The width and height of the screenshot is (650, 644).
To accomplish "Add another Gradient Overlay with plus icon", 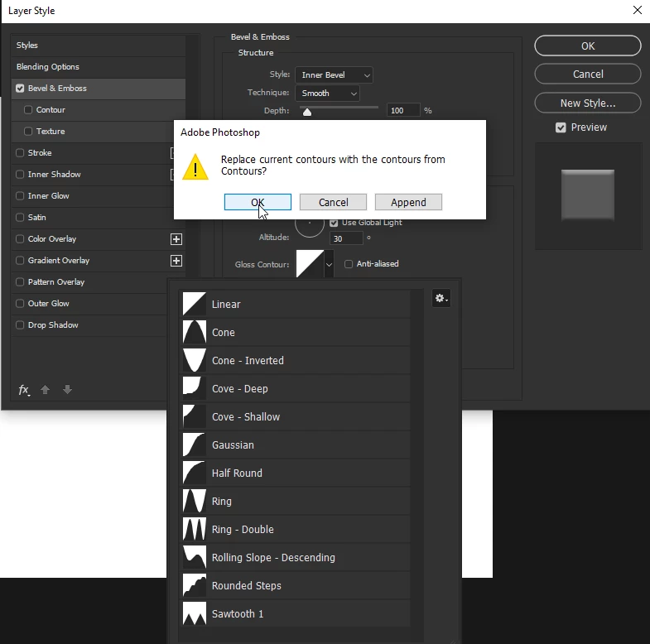I will [176, 261].
